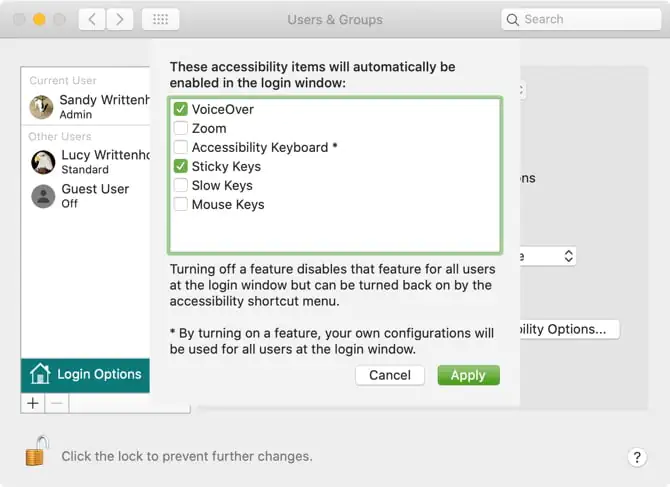Click the Apply button
Viewport: 670px width, 487px height.
pyautogui.click(x=468, y=375)
